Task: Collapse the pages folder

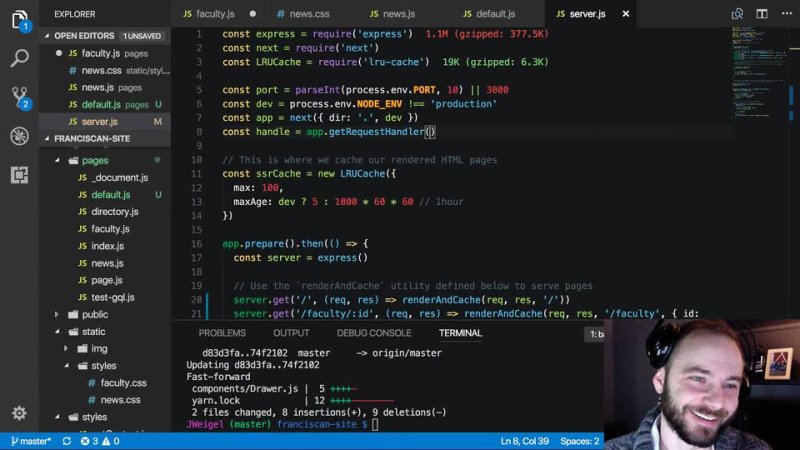Action: (57, 160)
